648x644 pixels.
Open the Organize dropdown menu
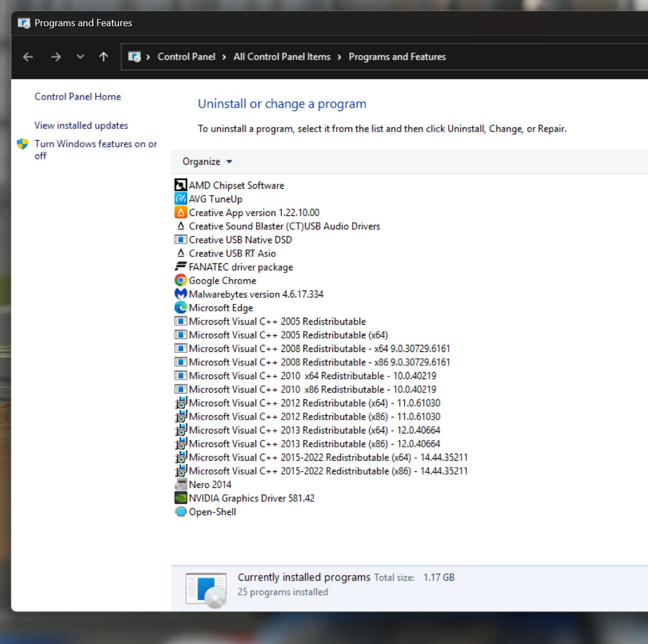(x=207, y=162)
